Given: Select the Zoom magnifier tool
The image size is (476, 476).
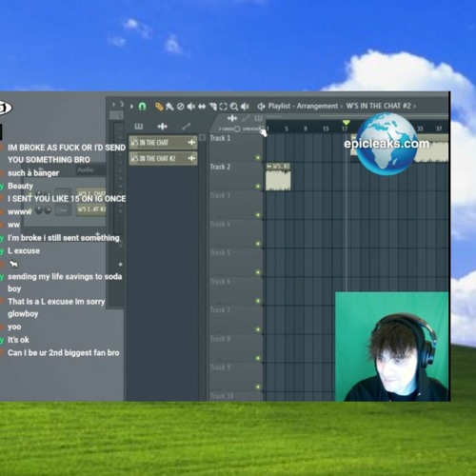Looking at the screenshot, I should pyautogui.click(x=234, y=107).
